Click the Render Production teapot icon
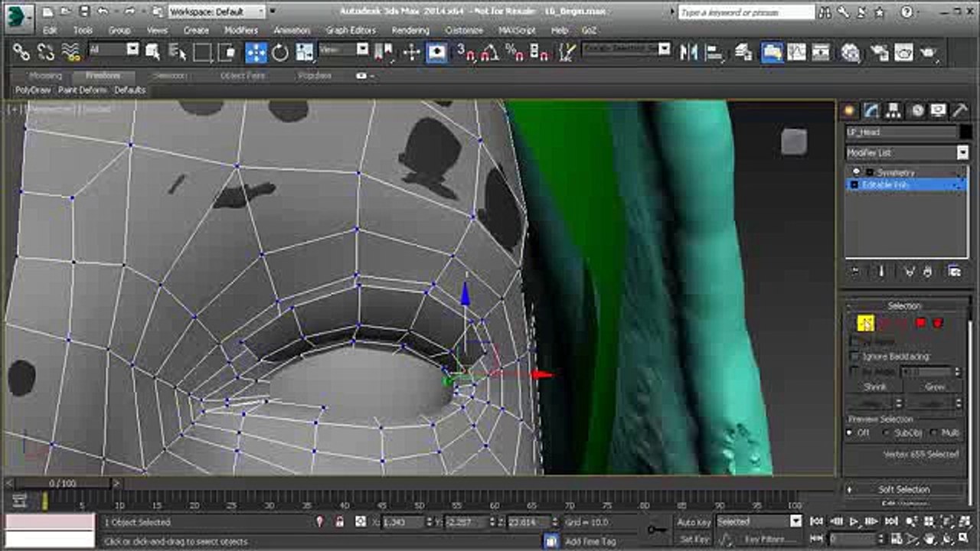Viewport: 980px width, 551px height. [929, 52]
